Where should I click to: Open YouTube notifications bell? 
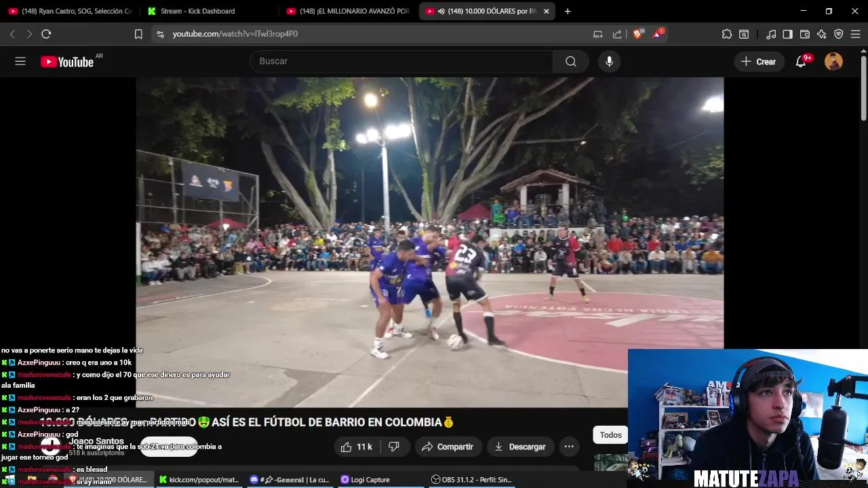coord(802,62)
